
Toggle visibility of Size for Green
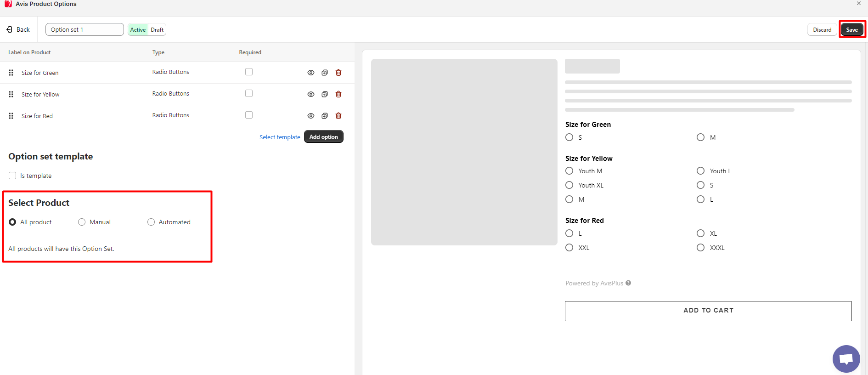[311, 73]
